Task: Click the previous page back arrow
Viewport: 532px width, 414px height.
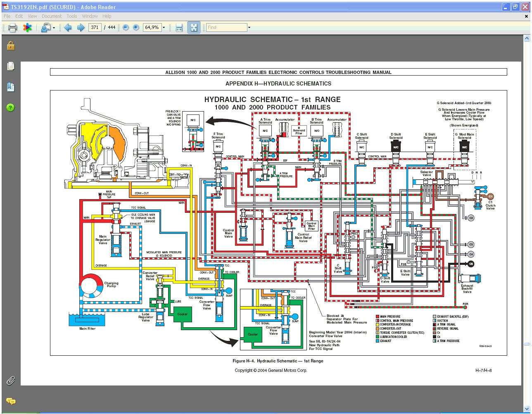Action: [69, 27]
